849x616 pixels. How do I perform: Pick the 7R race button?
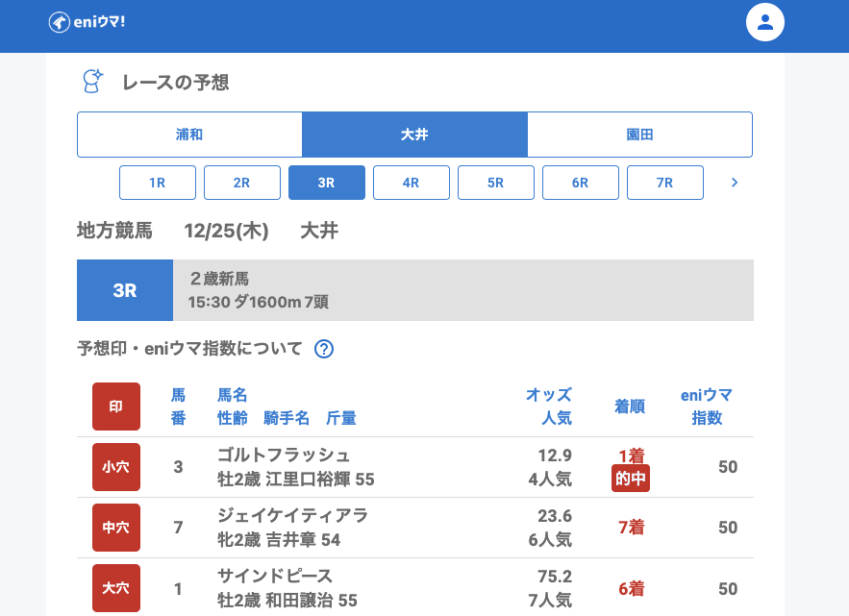click(x=665, y=183)
